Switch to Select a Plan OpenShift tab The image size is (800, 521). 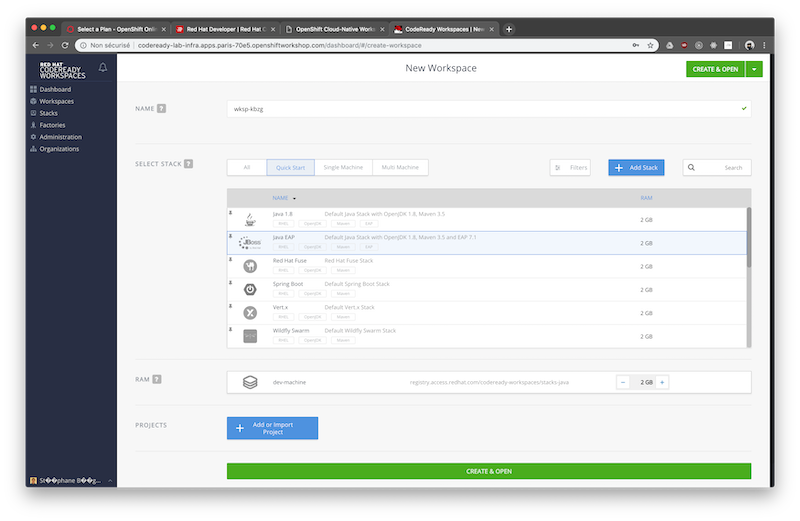point(117,29)
